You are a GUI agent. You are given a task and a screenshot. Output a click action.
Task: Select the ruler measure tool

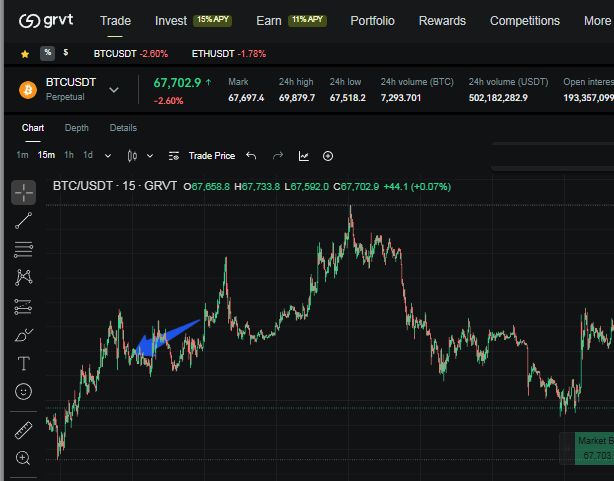click(23, 430)
